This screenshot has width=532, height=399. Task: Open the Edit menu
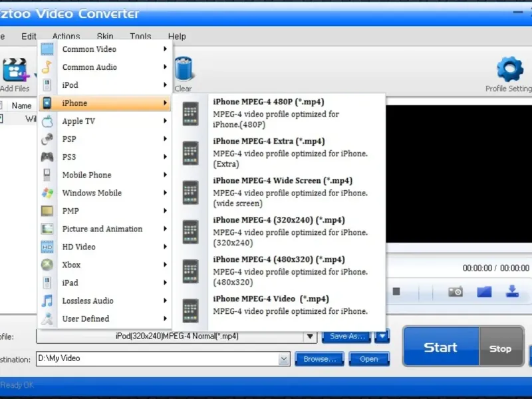[29, 37]
